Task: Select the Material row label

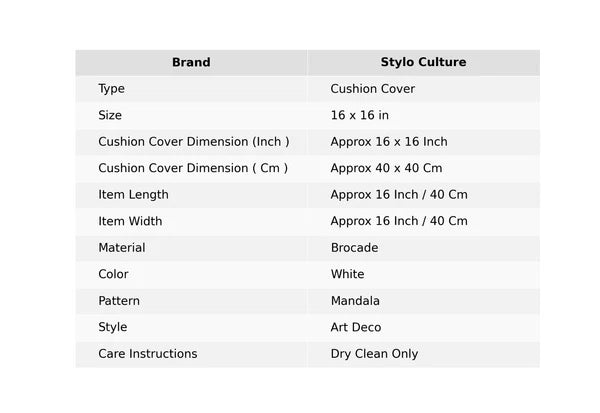Action: pos(121,248)
